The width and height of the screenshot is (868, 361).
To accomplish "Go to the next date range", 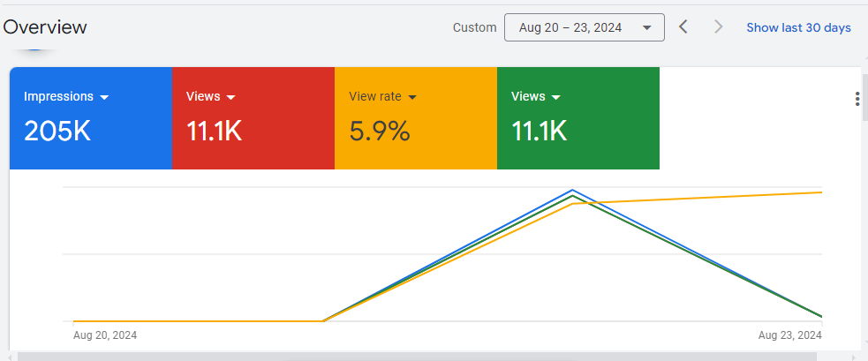I will click(719, 27).
